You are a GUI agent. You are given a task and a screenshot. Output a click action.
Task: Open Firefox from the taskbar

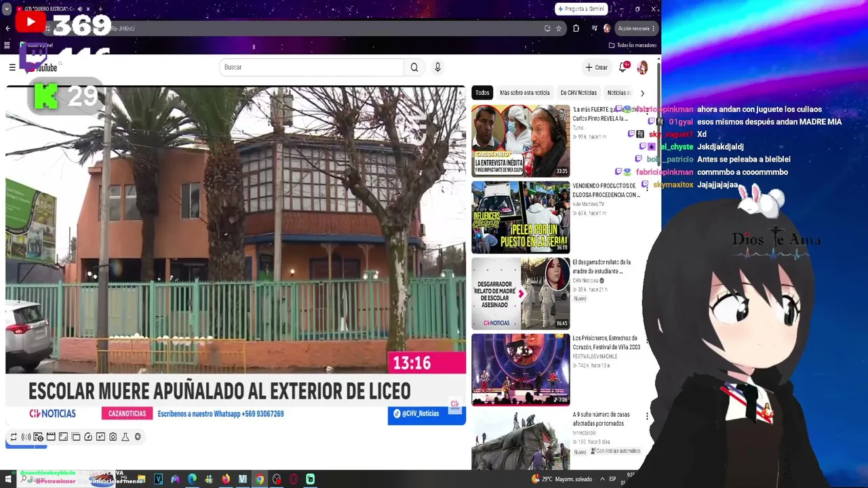point(226,479)
